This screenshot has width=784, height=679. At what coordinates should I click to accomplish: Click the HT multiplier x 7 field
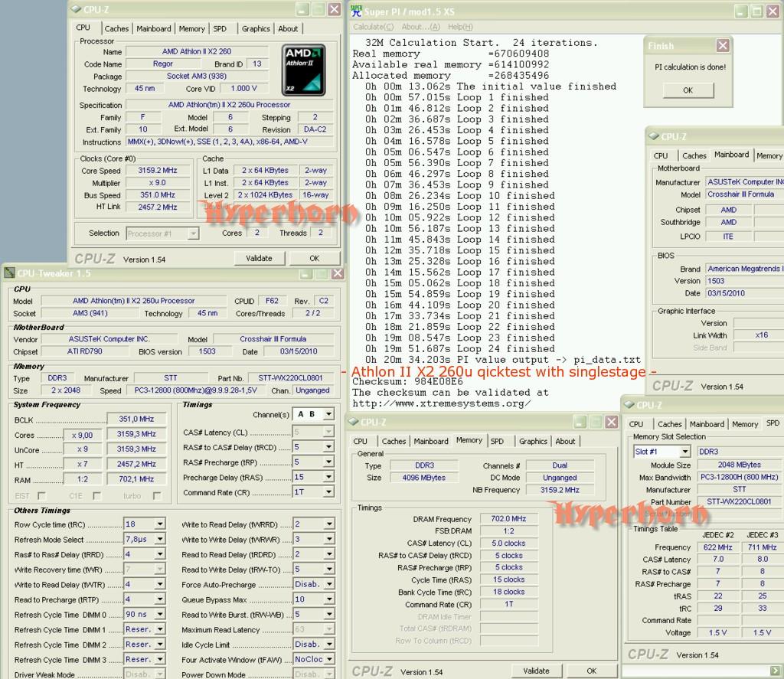(83, 465)
